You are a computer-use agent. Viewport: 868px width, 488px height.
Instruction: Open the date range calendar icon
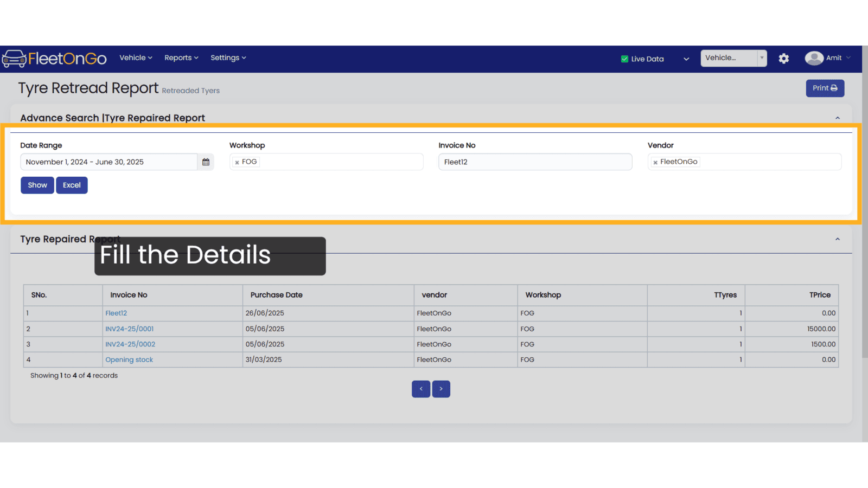[206, 162]
